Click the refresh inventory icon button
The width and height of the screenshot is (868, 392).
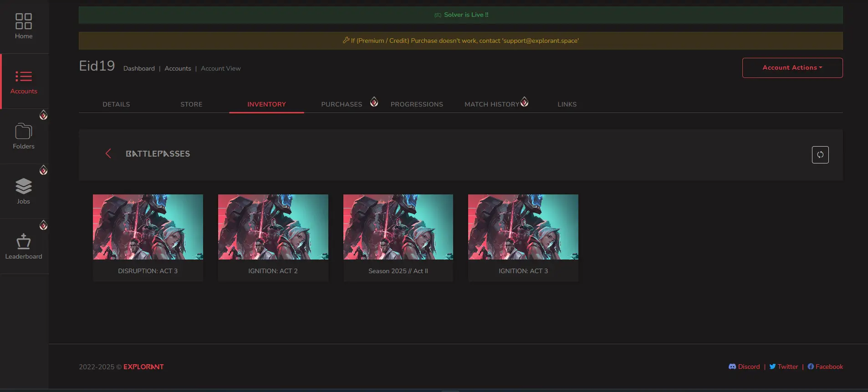[x=820, y=155]
